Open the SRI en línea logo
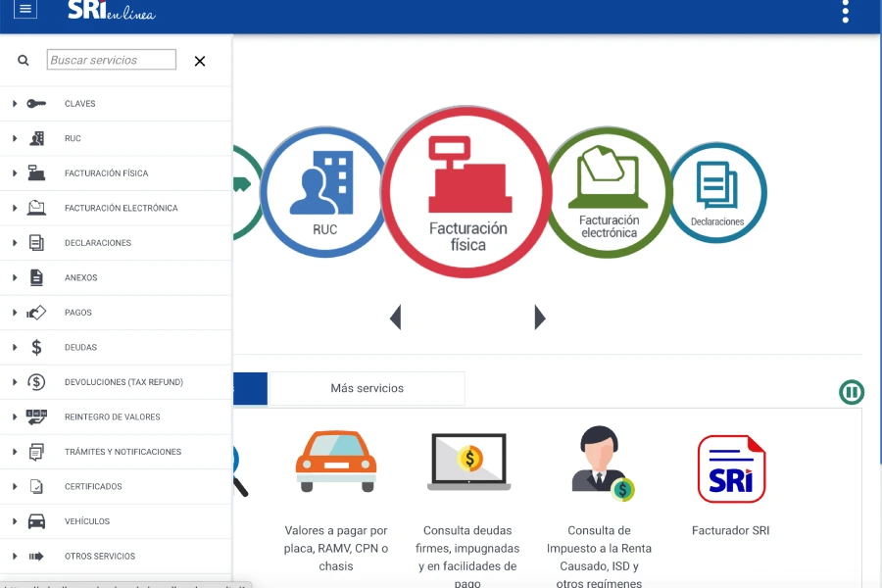This screenshot has height=588, width=882. pos(112,10)
